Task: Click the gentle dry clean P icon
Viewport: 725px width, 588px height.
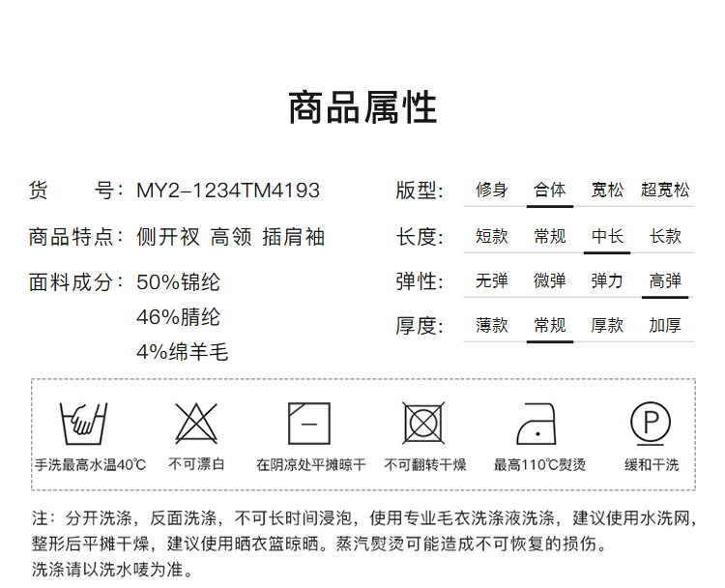Action: [652, 423]
